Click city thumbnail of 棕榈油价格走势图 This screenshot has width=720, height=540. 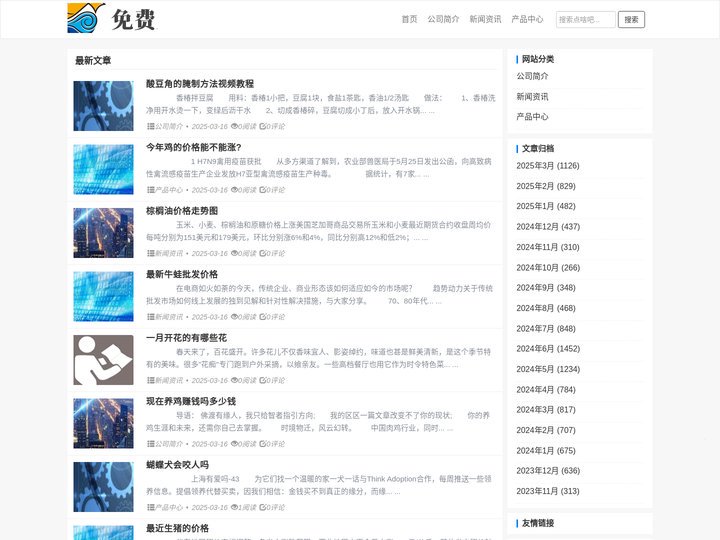[103, 233]
